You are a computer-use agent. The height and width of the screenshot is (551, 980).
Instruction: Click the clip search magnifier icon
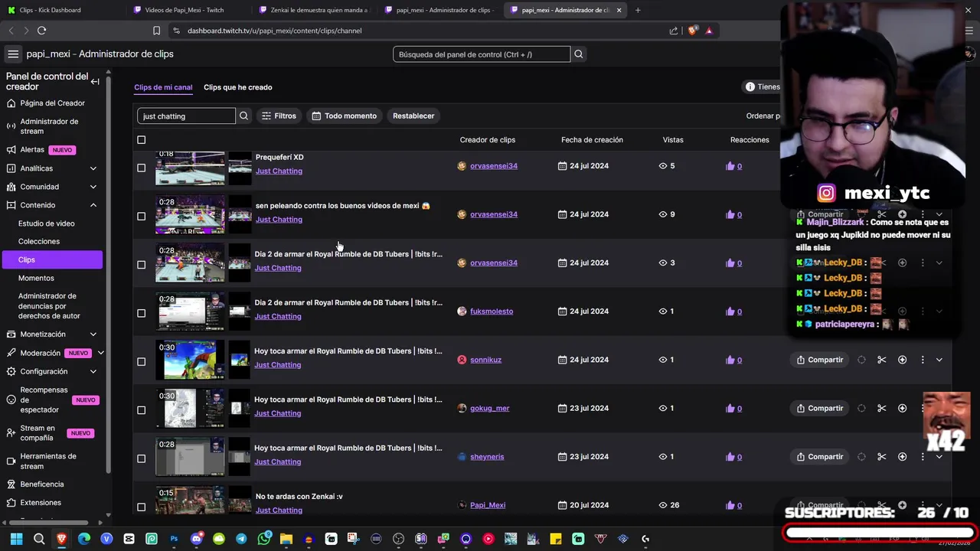coord(243,116)
